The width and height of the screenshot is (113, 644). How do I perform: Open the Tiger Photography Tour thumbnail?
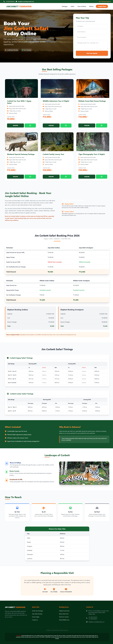93,142
